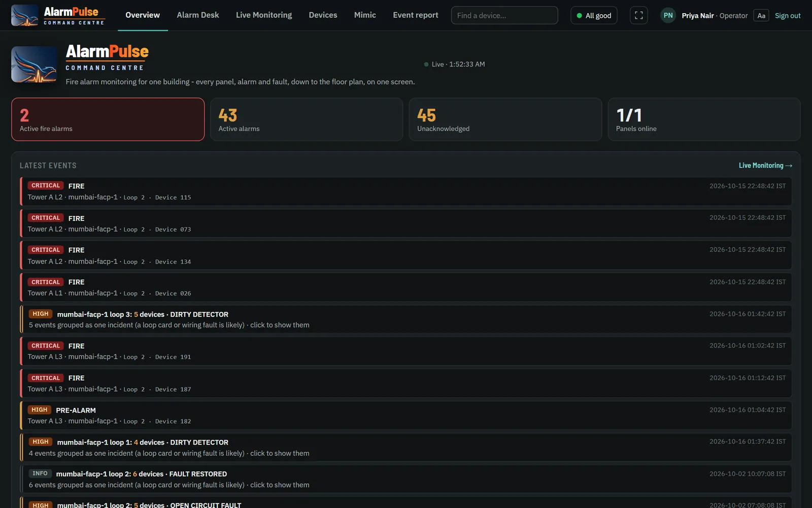Select the Mimic tab

click(365, 15)
